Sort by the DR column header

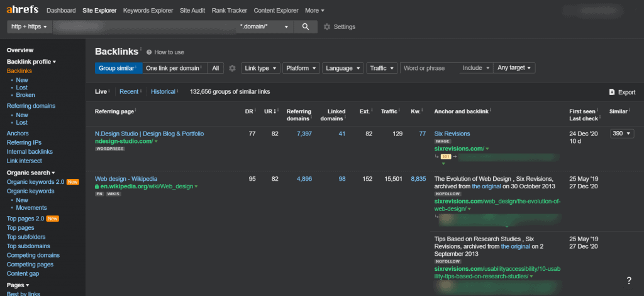(248, 111)
